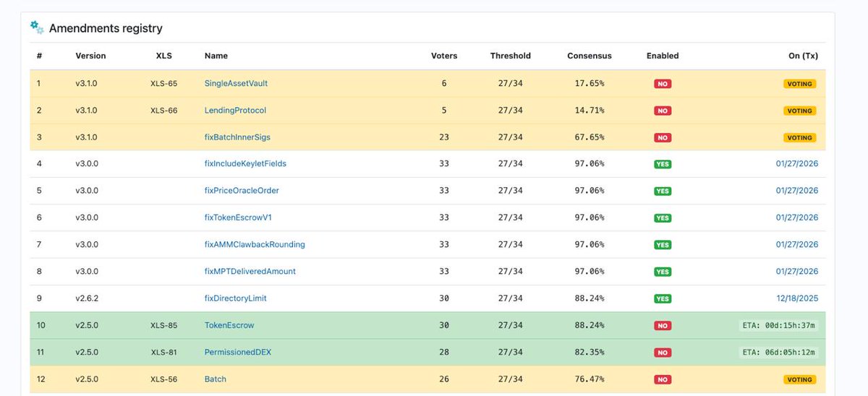Click the XLS-85 cell

click(164, 325)
